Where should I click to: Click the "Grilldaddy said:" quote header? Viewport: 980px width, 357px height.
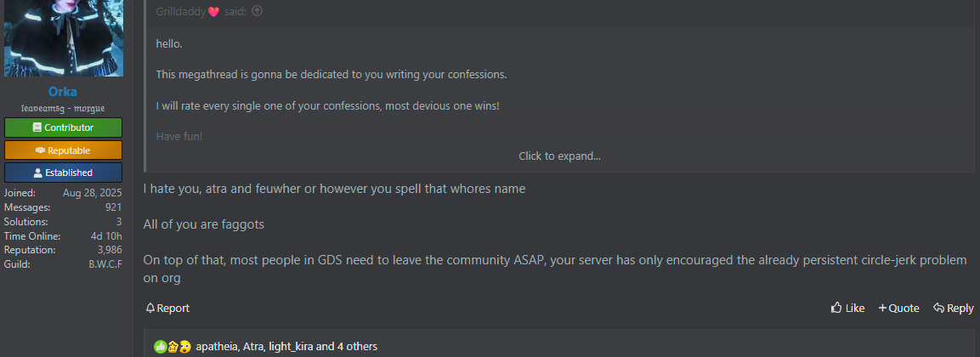[202, 11]
